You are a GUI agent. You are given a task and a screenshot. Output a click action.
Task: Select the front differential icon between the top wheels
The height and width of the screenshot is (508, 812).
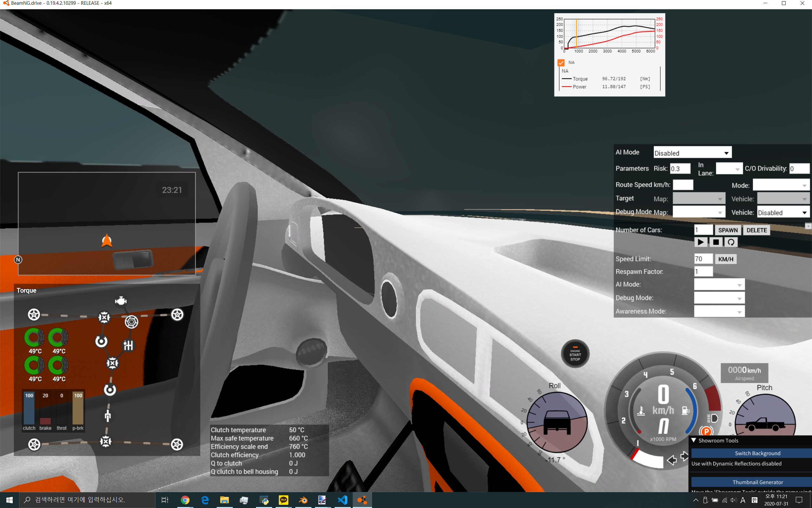click(x=104, y=317)
